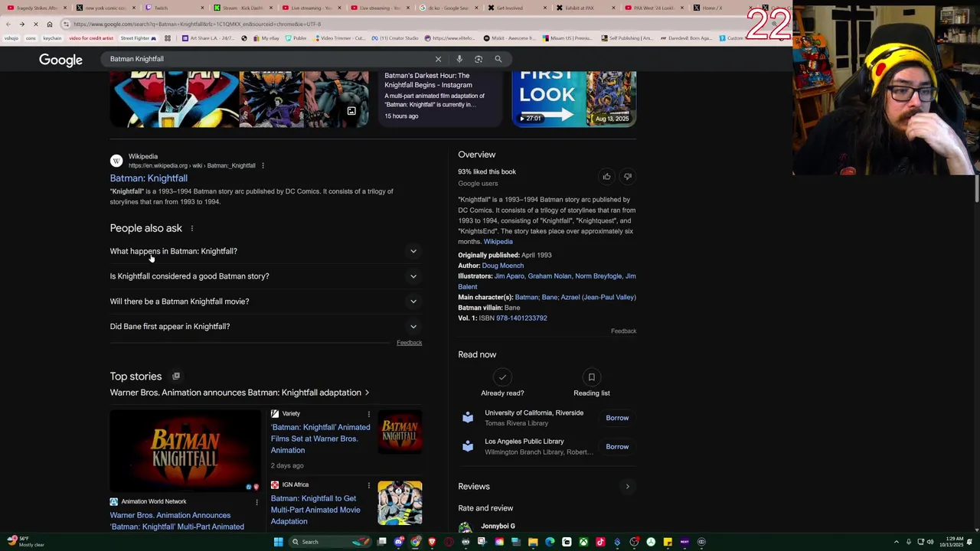The width and height of the screenshot is (980, 551).
Task: Go to the Google logo homepage
Action: click(61, 60)
